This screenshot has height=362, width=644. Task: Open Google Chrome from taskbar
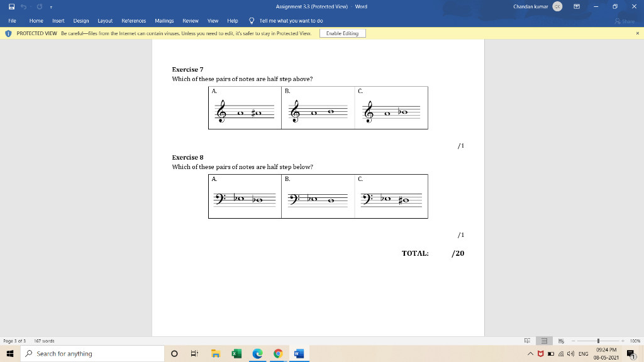(x=278, y=353)
